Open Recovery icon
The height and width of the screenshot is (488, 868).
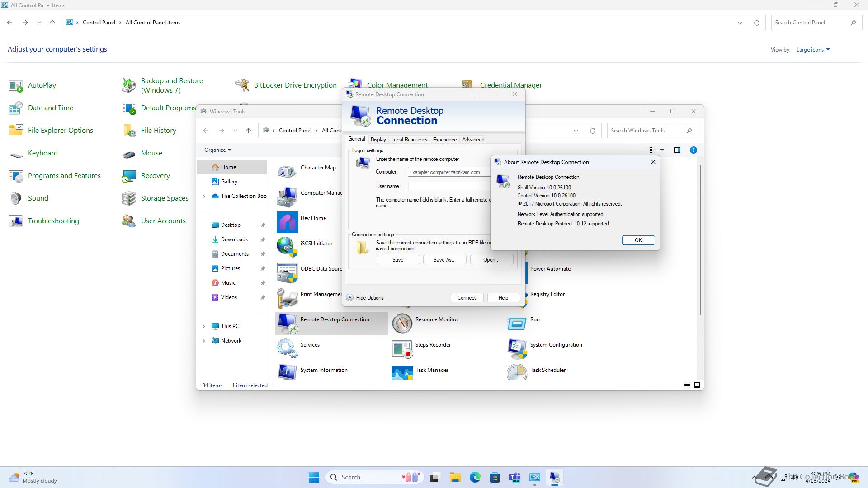point(128,176)
